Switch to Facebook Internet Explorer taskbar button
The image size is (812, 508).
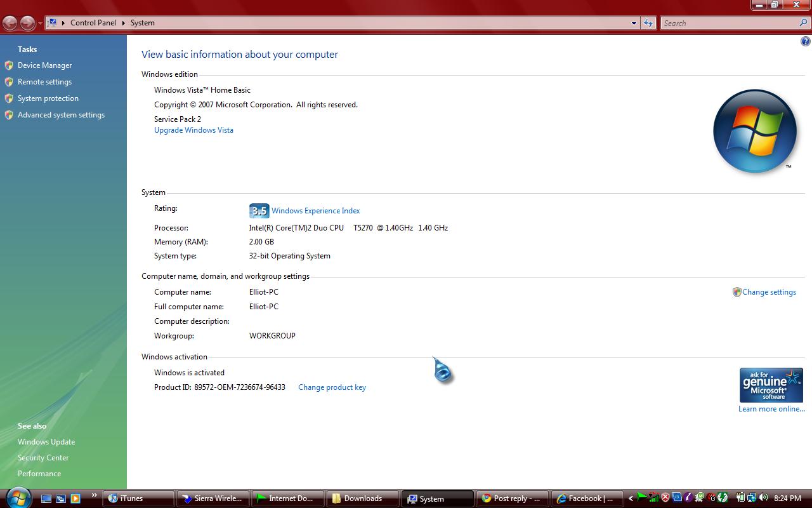587,498
